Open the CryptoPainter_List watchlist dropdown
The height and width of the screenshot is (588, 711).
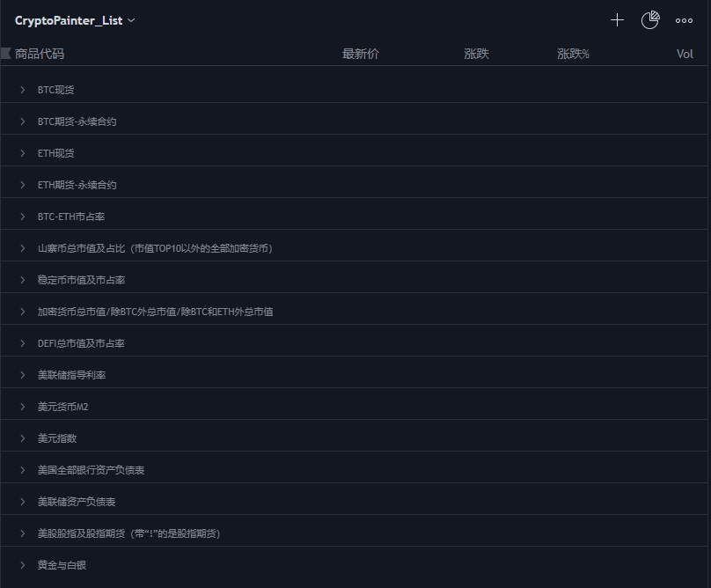click(x=75, y=20)
